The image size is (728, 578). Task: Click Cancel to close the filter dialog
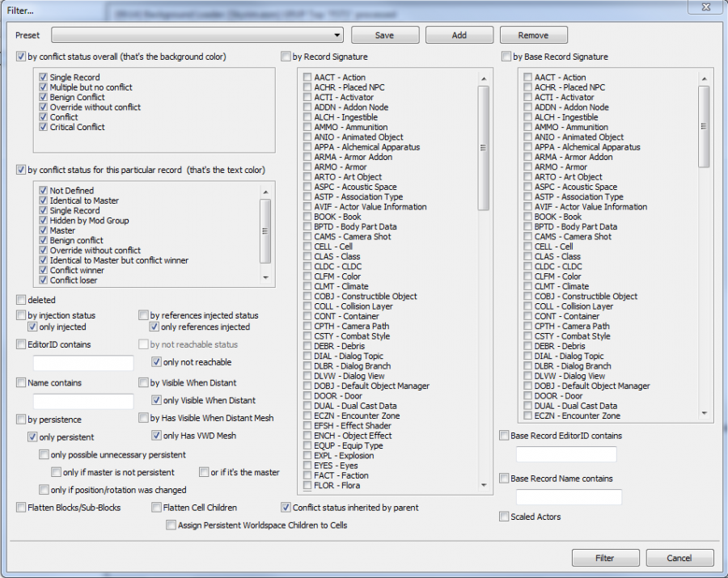679,558
